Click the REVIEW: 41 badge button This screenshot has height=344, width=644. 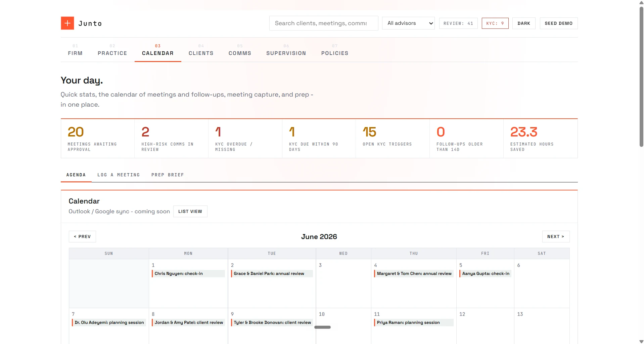(458, 23)
